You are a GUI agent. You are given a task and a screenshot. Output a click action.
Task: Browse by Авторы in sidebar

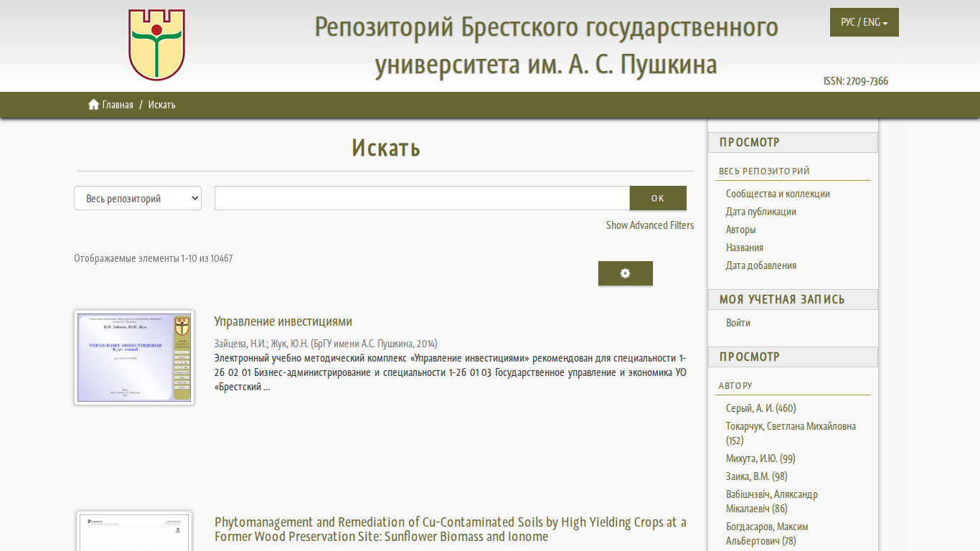pos(740,230)
